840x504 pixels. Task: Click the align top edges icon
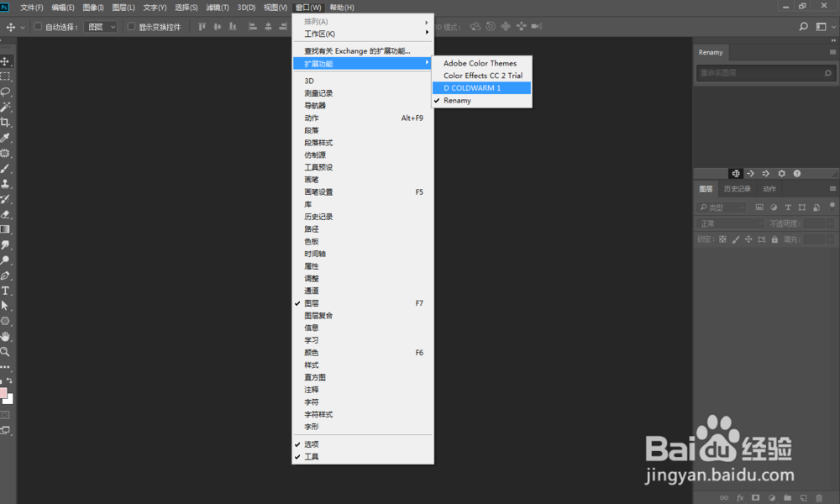[202, 26]
